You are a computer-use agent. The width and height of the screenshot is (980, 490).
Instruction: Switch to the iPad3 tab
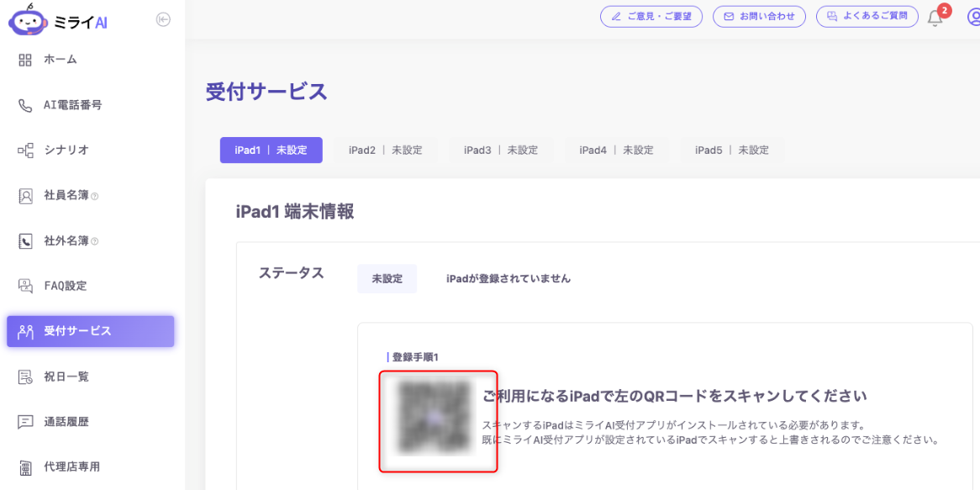(x=500, y=150)
